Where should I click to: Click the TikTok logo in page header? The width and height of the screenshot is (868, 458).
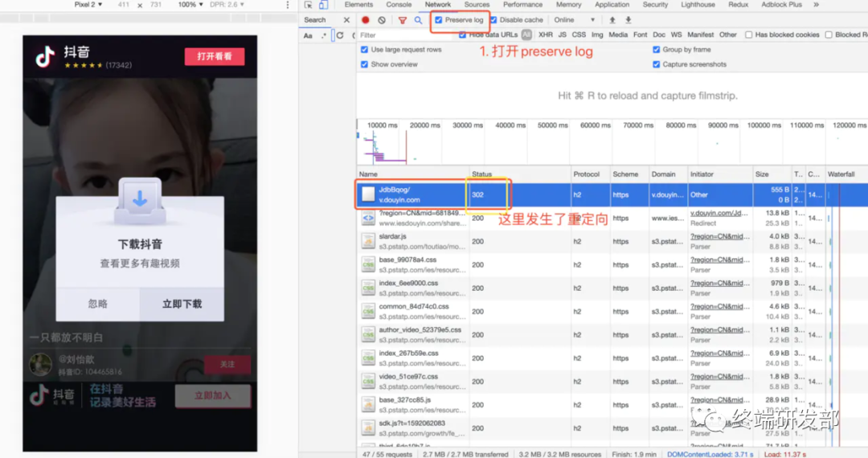45,56
